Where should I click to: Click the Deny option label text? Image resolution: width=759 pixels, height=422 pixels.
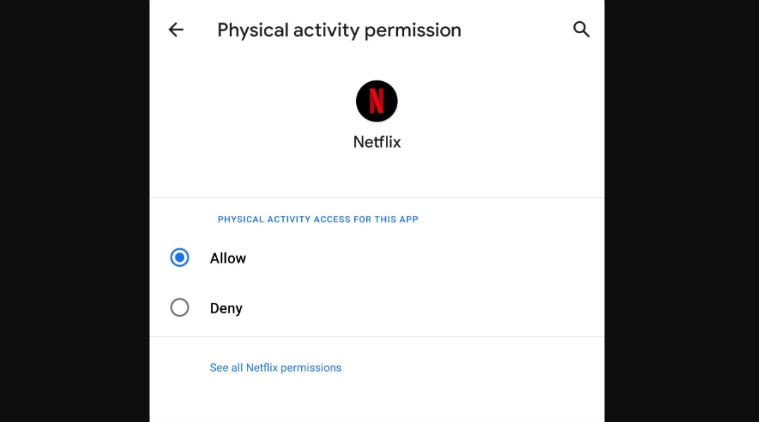click(226, 308)
